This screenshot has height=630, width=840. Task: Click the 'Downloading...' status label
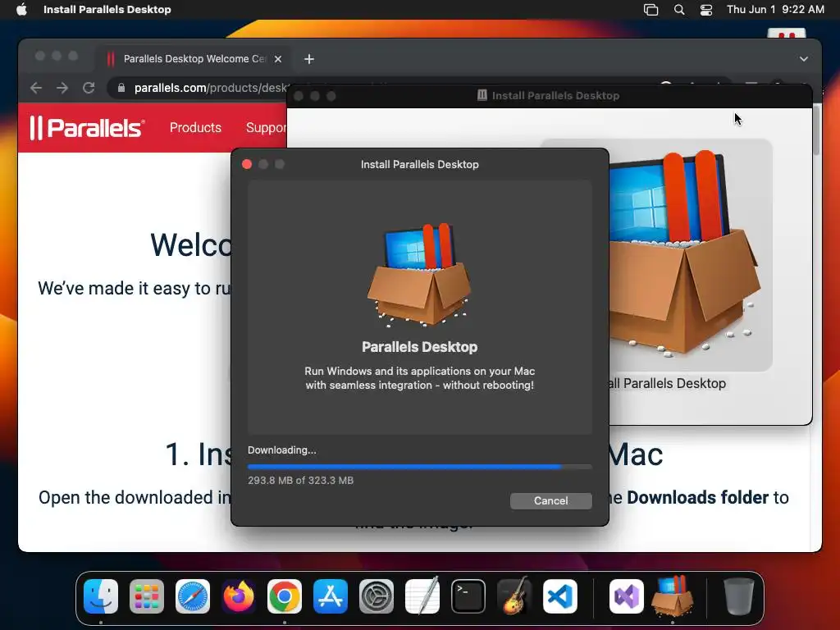point(282,450)
